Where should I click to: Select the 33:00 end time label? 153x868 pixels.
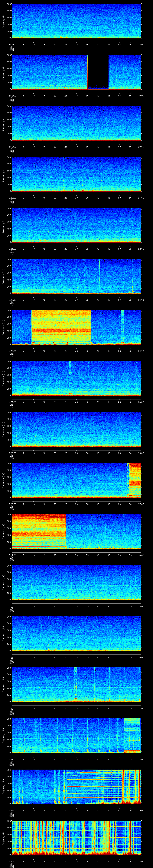click(141, 810)
